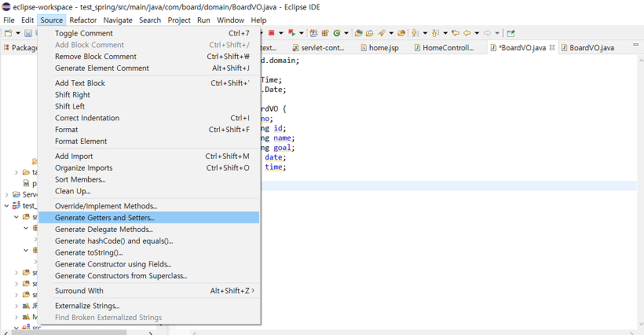Viewport: 644px width, 335px height.
Task: Click the red Stop toolbar icon
Action: (x=271, y=33)
